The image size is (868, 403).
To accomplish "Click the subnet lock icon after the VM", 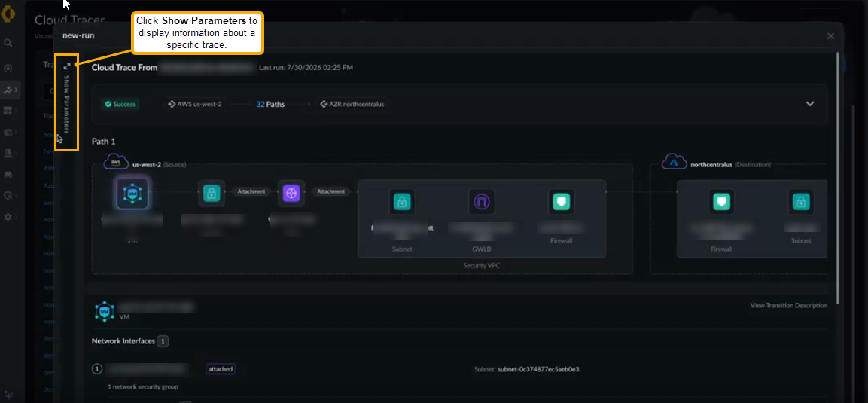I will click(210, 193).
